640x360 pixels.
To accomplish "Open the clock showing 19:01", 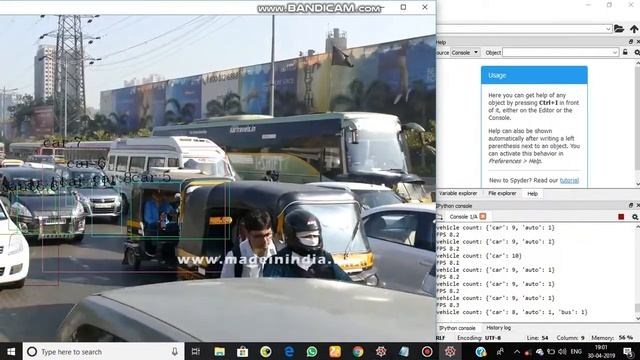I will pyautogui.click(x=601, y=351).
